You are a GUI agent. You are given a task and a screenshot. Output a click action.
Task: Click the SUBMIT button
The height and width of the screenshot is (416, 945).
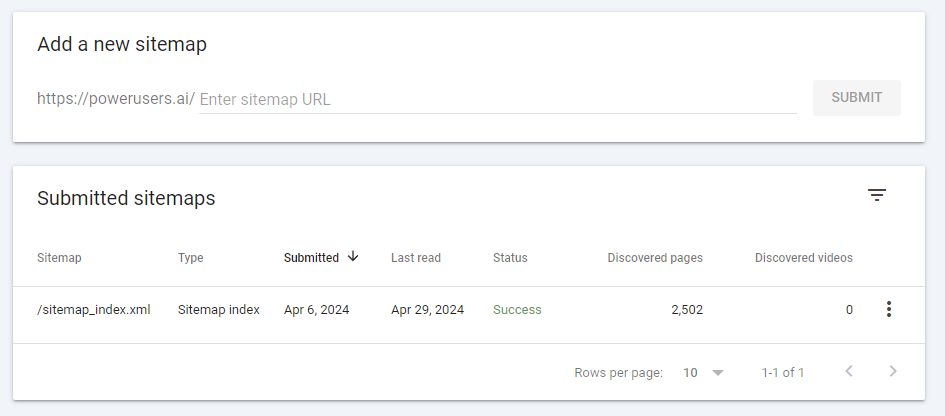[856, 98]
